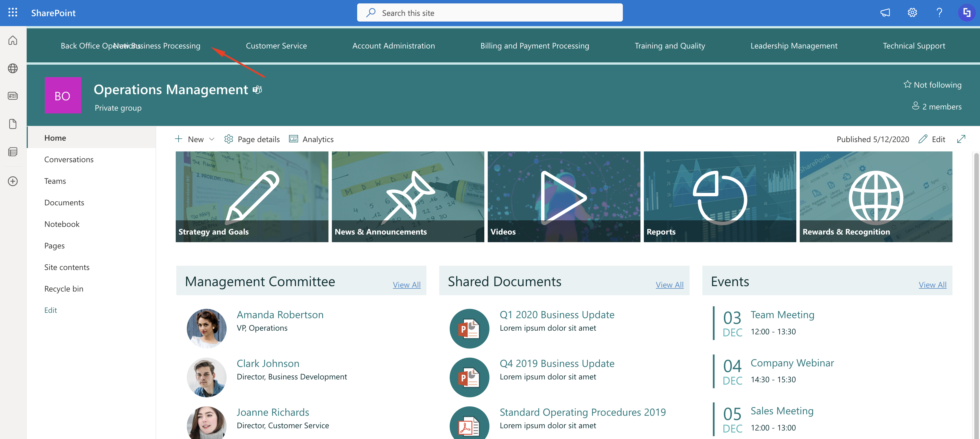This screenshot has width=980, height=439.
Task: Open the megaphone feedback icon
Action: pos(885,12)
